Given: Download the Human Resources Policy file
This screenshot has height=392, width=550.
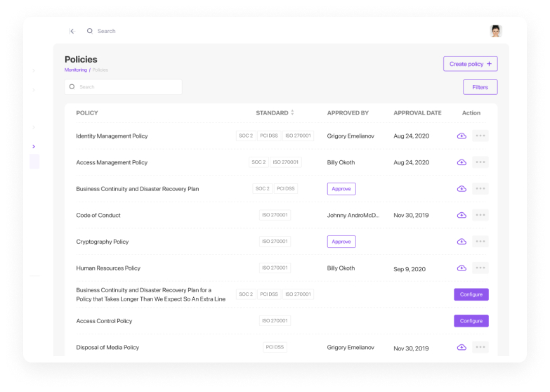Looking at the screenshot, I should [461, 268].
